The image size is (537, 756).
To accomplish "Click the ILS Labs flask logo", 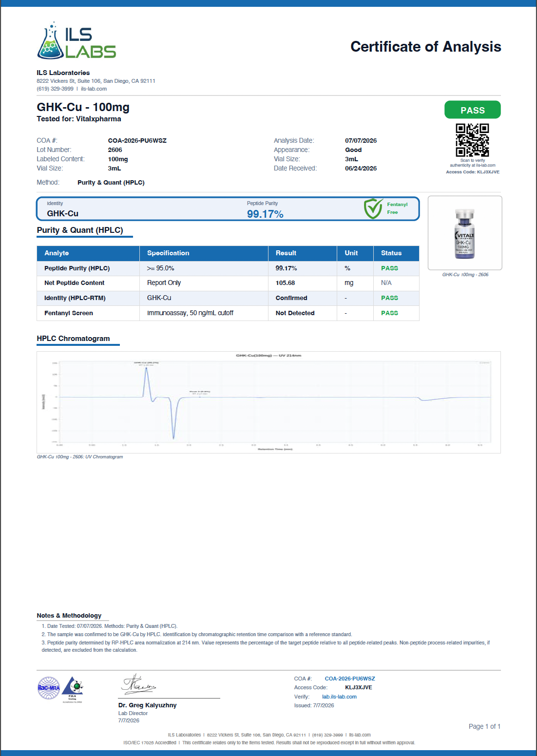I will 77,40.
